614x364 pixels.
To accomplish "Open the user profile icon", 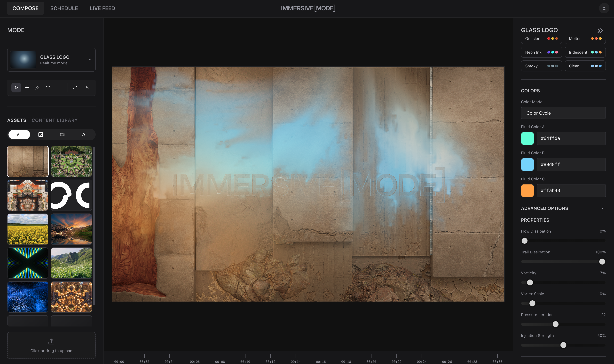I will [x=604, y=8].
